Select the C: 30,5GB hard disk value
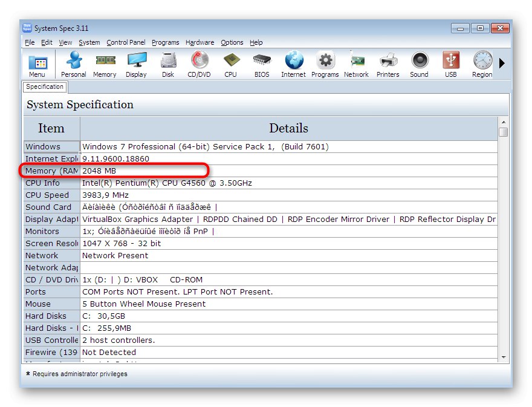 pos(289,316)
